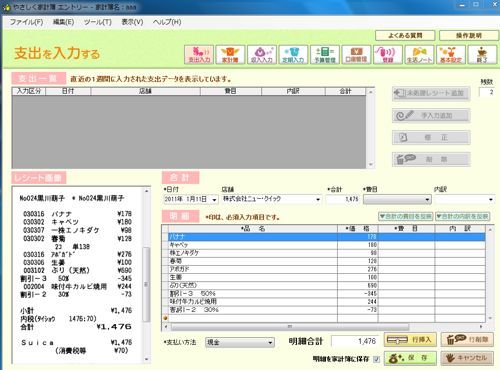Select the 生姜 row in details grid

point(327,277)
